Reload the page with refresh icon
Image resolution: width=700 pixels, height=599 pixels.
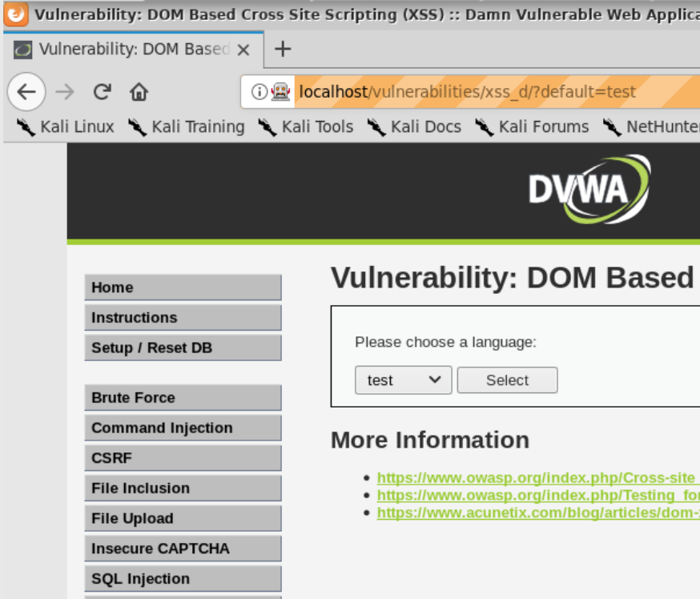102,92
